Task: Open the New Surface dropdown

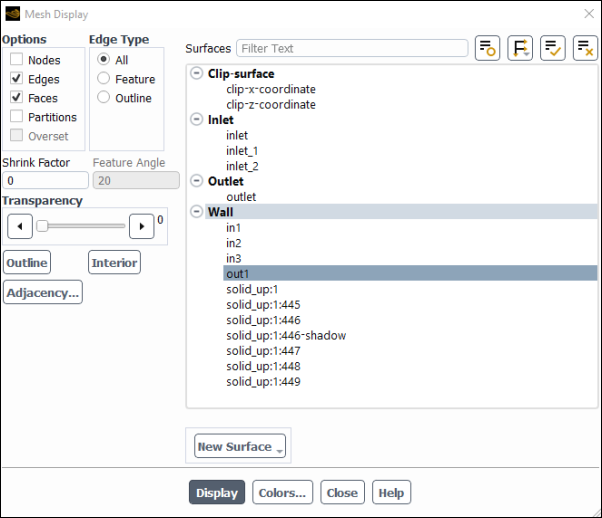Action: point(241,447)
